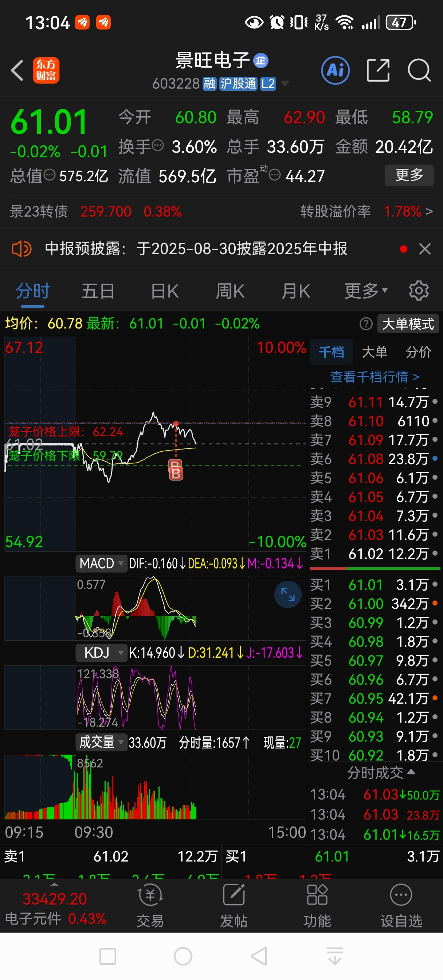Viewport: 443px width, 980px height.
Task: Switch to the 周K tab
Action: click(x=230, y=291)
